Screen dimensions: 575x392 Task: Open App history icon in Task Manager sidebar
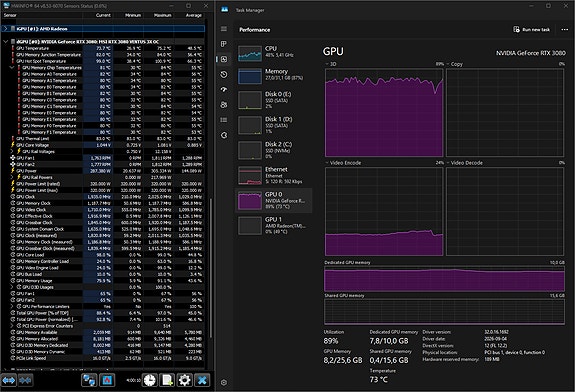click(x=224, y=74)
